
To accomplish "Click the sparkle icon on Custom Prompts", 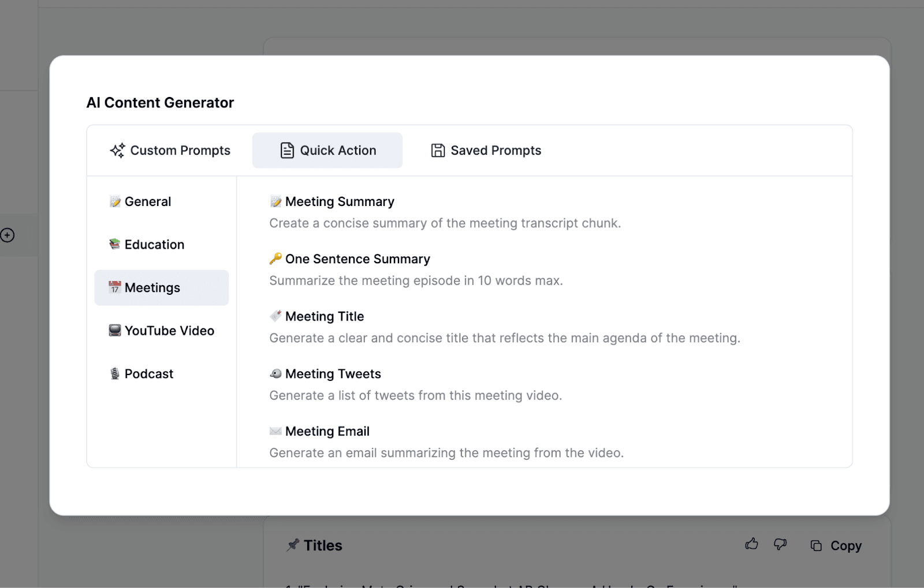I will [x=118, y=151].
